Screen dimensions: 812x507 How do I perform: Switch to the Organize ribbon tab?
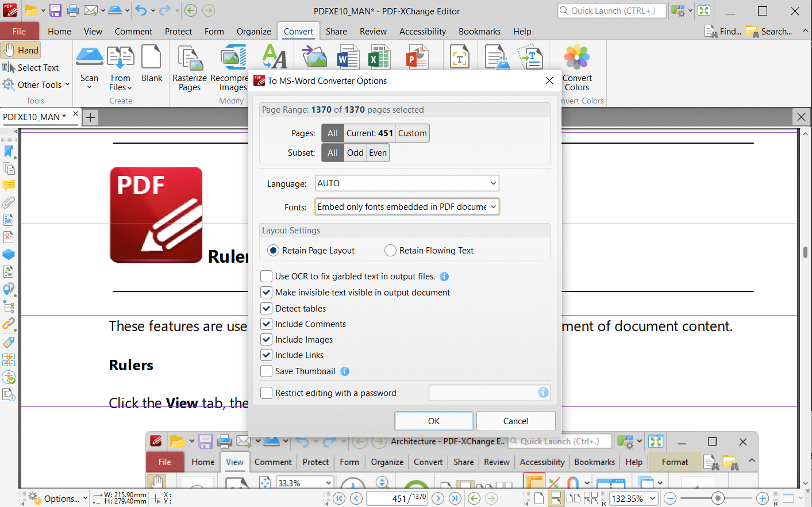[253, 32]
